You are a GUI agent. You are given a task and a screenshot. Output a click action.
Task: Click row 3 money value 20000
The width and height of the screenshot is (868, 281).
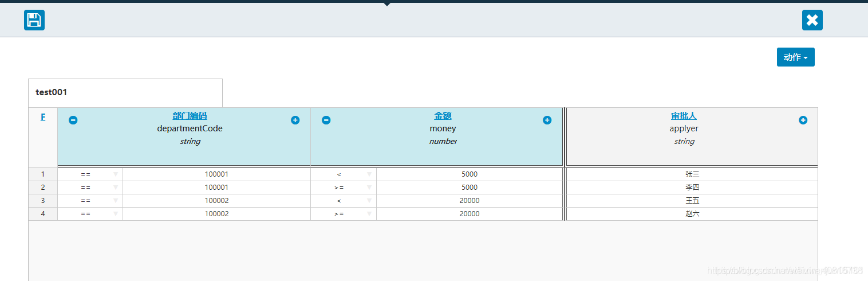click(x=469, y=201)
